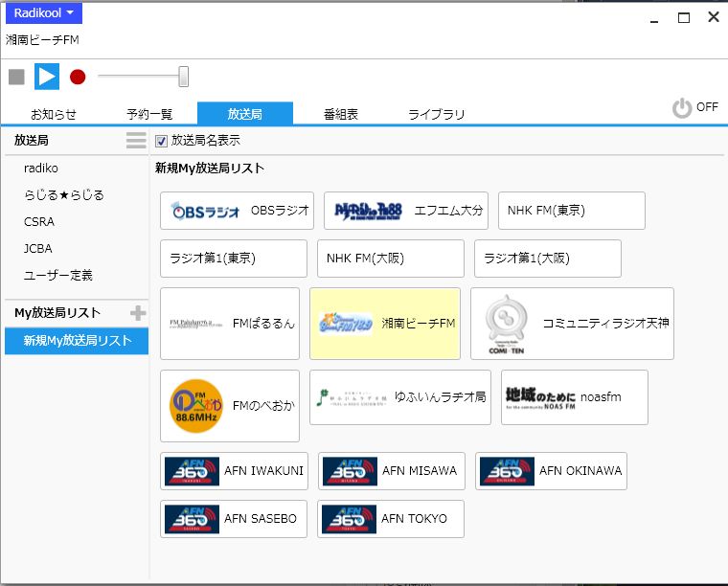The width and height of the screenshot is (728, 586).
Task: Choose the AFN TOKYO station tile
Action: point(391,519)
